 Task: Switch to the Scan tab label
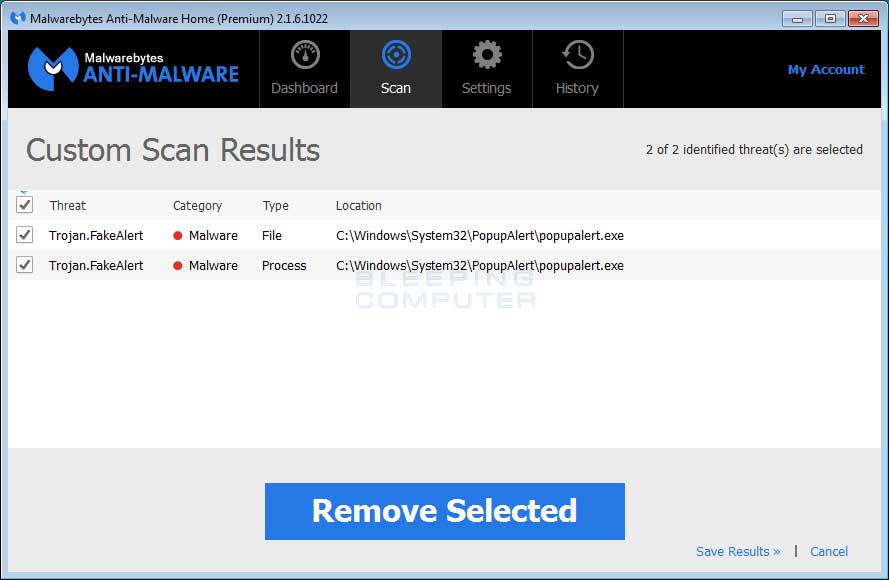(396, 88)
